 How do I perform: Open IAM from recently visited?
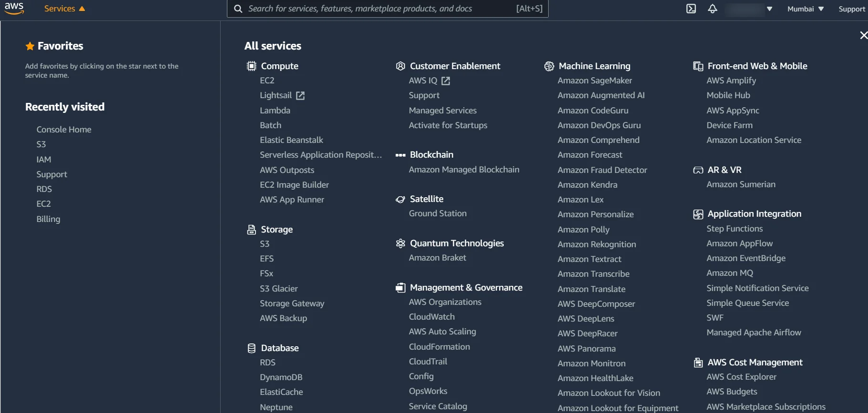(44, 160)
